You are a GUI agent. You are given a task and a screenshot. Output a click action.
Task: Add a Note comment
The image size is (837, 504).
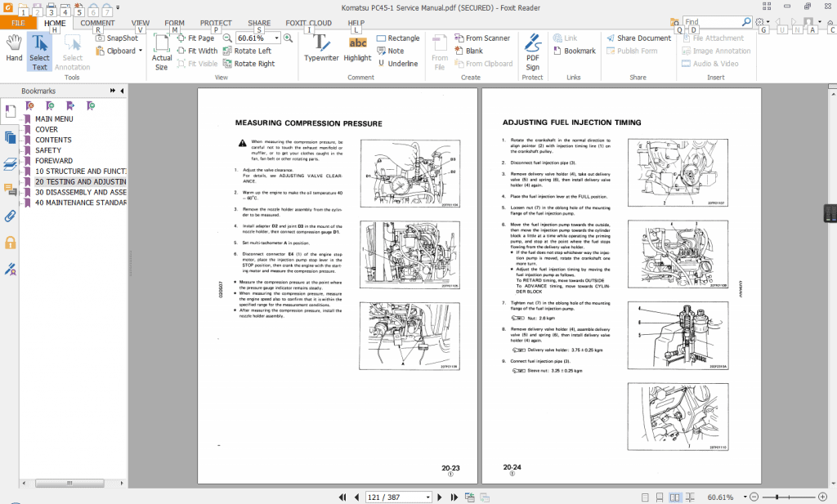click(x=391, y=51)
